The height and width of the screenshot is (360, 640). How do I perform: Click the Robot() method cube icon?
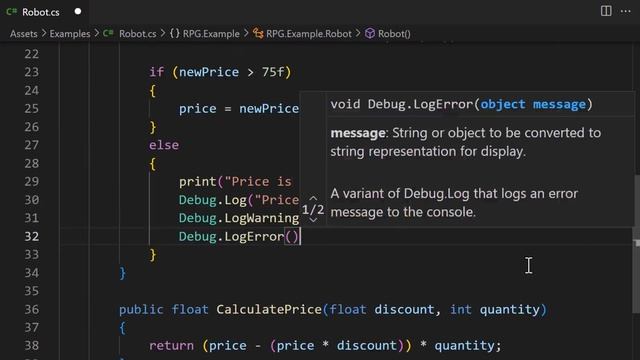click(x=369, y=33)
